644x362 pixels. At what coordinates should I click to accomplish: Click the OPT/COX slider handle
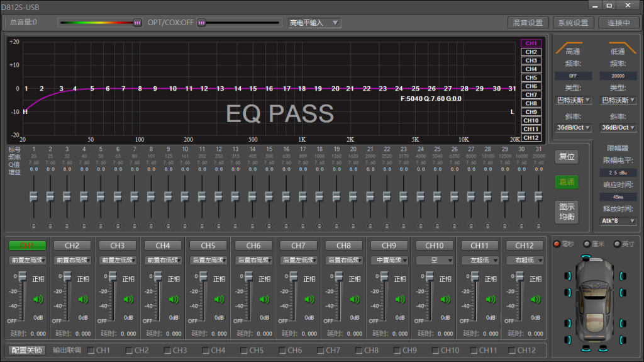click(x=201, y=23)
